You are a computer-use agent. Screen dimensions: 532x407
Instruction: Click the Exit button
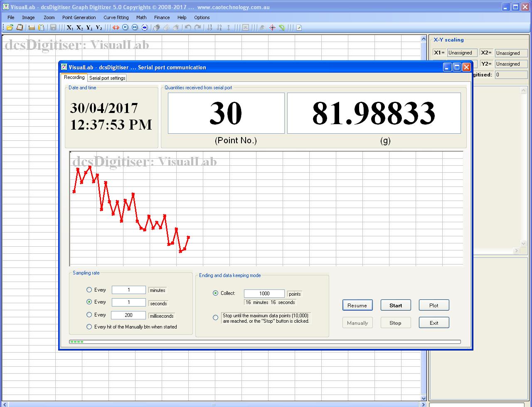(433, 323)
